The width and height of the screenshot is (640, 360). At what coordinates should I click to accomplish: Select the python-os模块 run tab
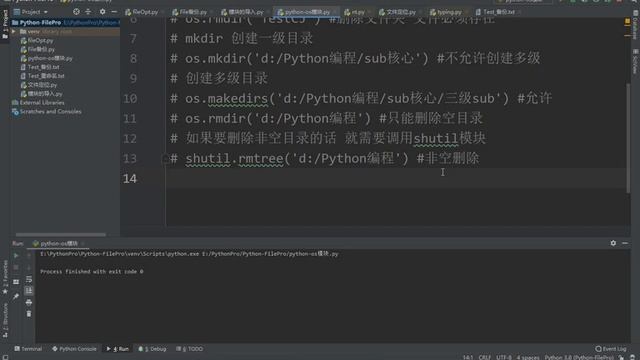58,244
